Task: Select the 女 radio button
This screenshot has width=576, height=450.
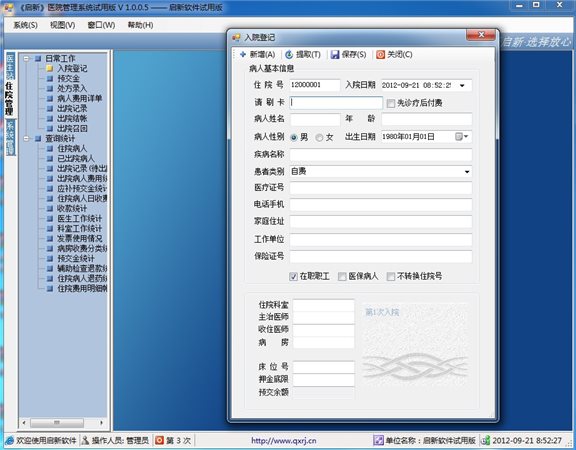Action: [x=319, y=137]
